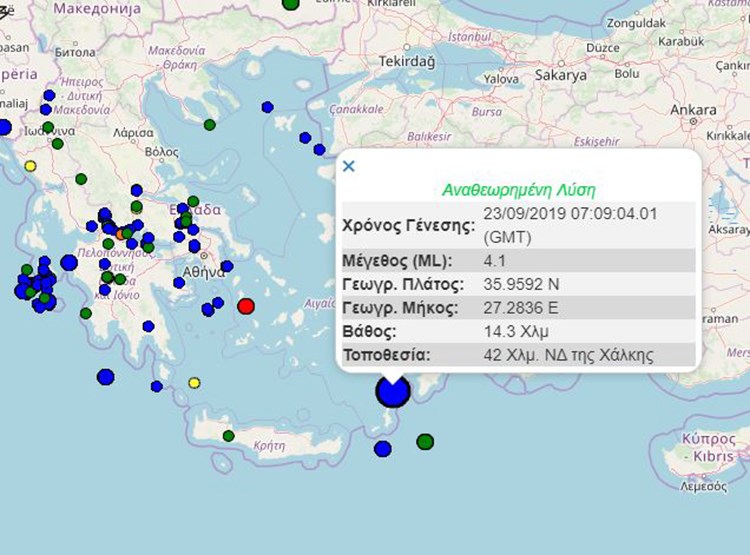Screen dimensions: 750x555
Task: Click the yellow marker north of Crete
Action: (x=194, y=382)
